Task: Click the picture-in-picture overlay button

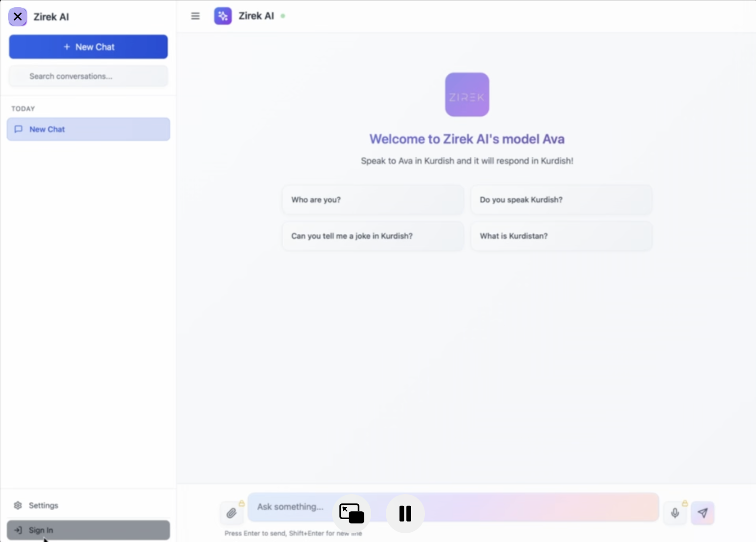Action: pyautogui.click(x=352, y=514)
